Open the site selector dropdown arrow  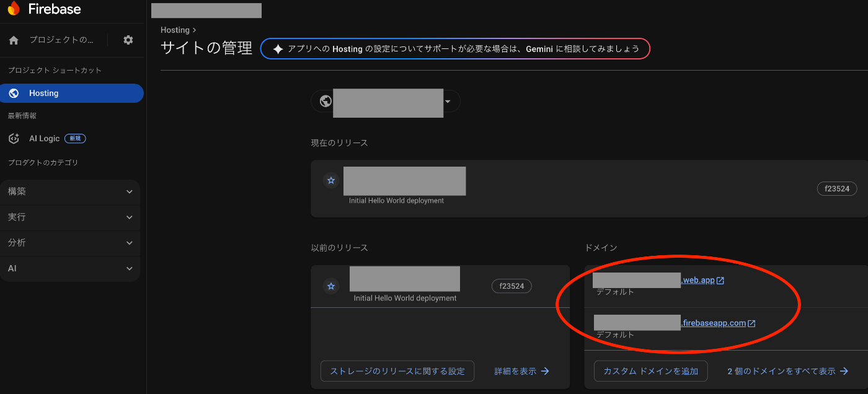click(448, 102)
